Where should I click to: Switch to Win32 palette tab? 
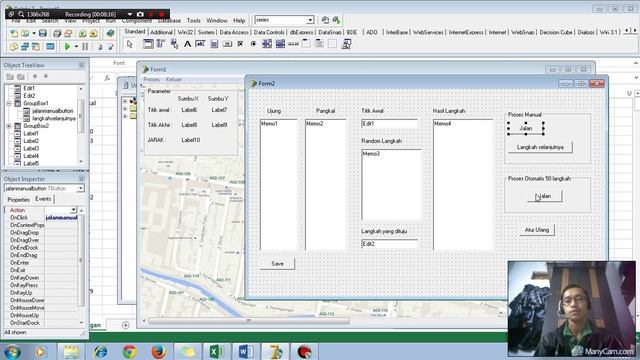[x=185, y=32]
